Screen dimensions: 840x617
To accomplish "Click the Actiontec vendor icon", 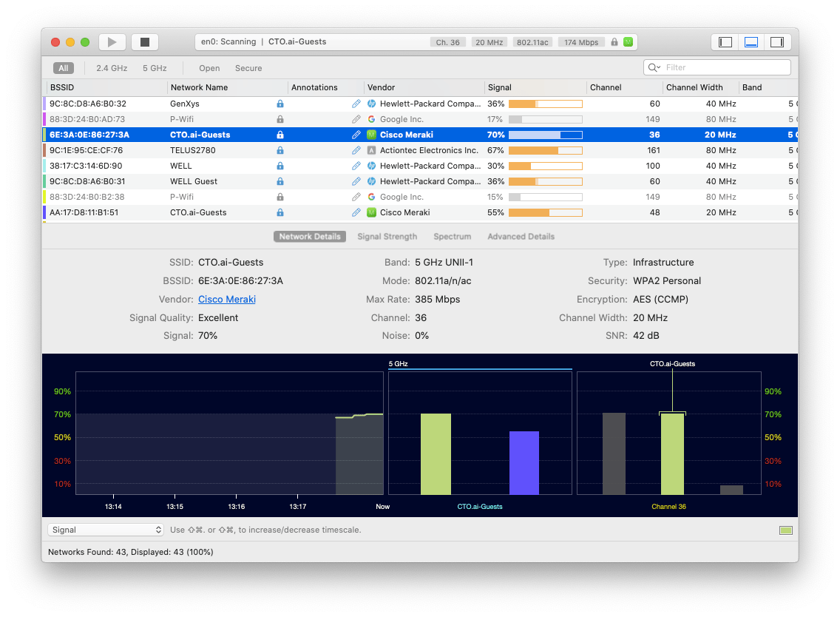I will point(371,150).
